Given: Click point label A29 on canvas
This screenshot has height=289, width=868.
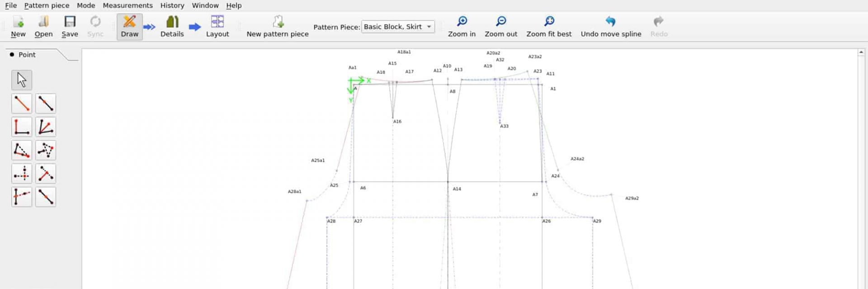Looking at the screenshot, I should [x=597, y=221].
